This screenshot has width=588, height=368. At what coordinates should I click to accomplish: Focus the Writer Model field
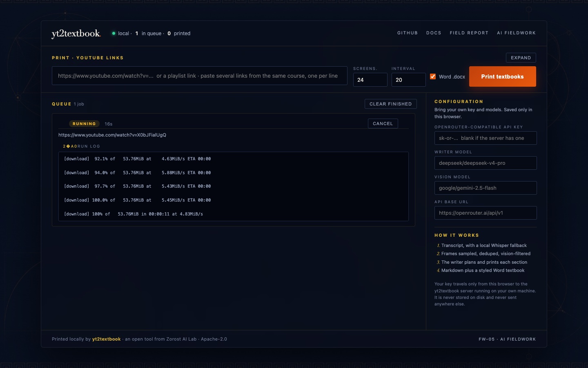click(486, 163)
